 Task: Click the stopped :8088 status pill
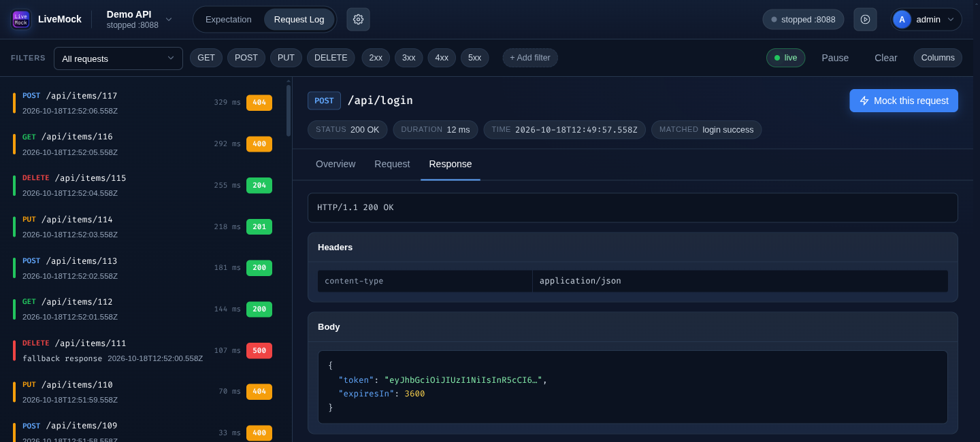coord(803,19)
